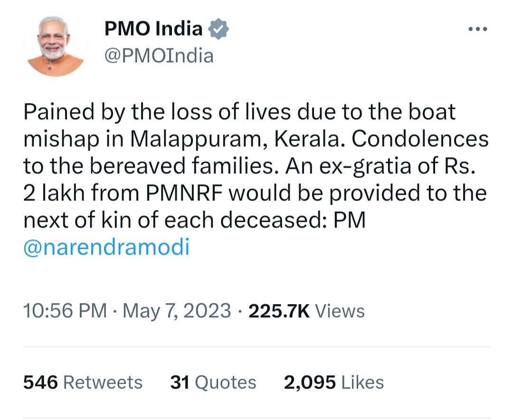Click the word Retweets in stats row
Image resolution: width=513 pixels, height=420 pixels.
click(103, 382)
